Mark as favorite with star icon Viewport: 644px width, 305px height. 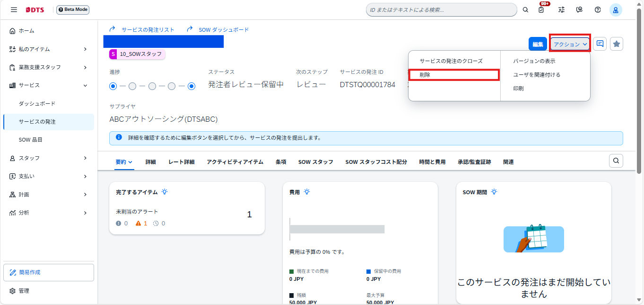617,44
